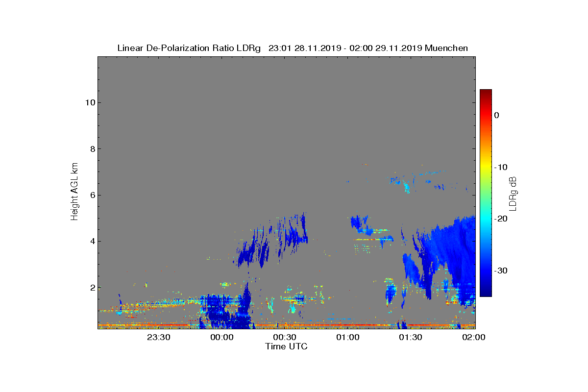The height and width of the screenshot is (392, 588).
Task: Click the yellow section of the colorbar
Action: click(x=486, y=166)
